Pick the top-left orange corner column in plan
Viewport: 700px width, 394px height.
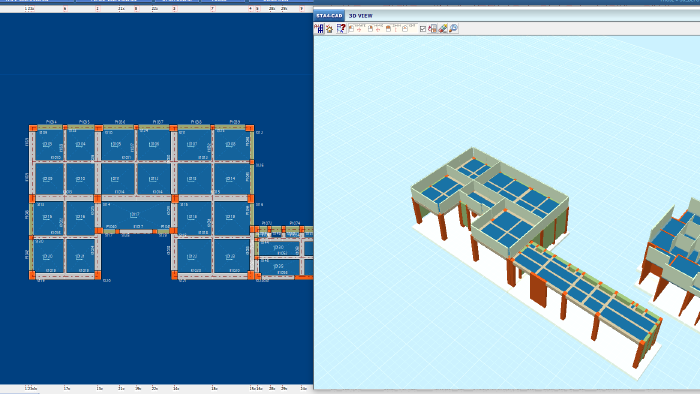(33, 128)
